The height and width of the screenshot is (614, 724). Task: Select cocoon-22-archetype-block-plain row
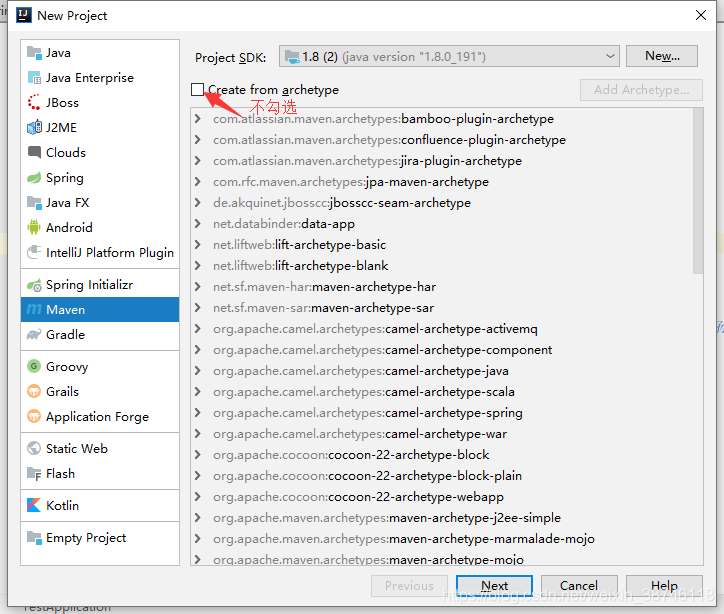[441, 476]
